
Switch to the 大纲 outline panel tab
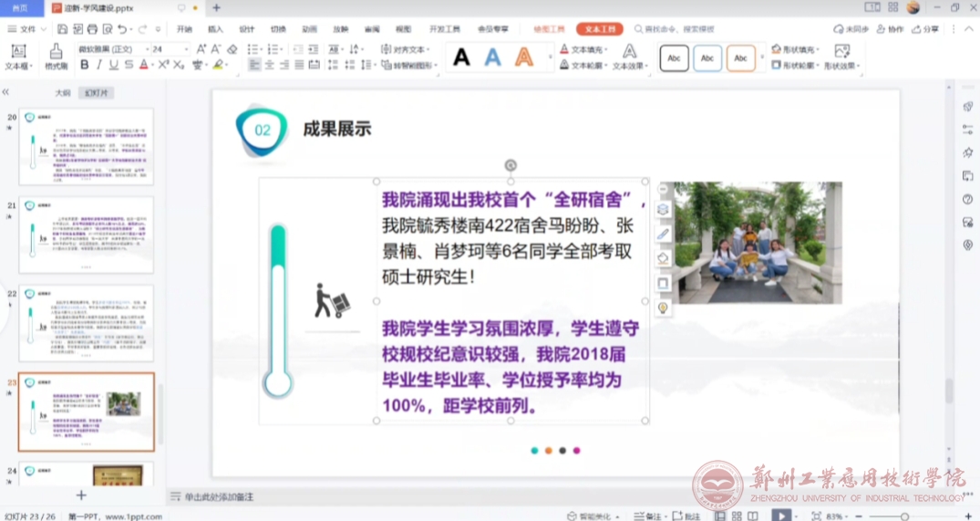[62, 93]
